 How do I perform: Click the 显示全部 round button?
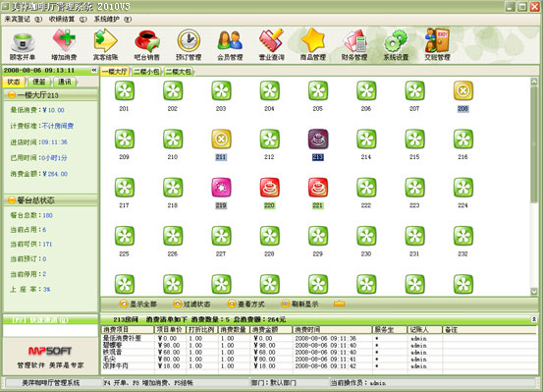tap(124, 304)
